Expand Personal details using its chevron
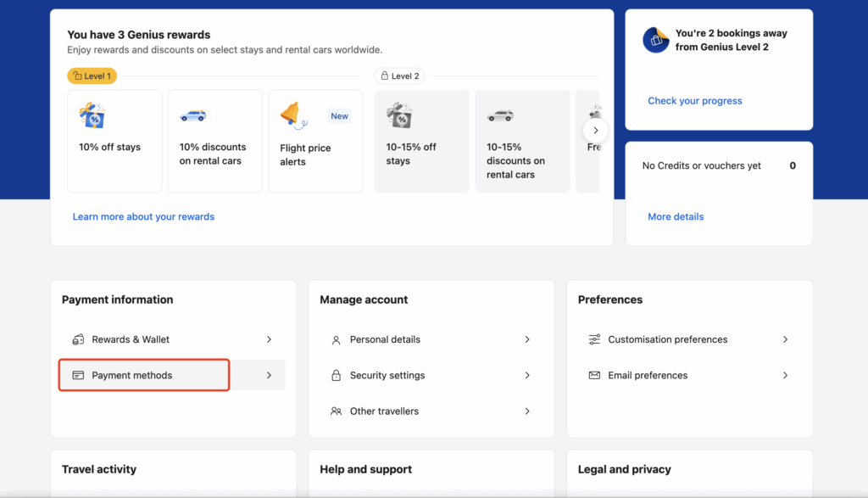 [527, 339]
